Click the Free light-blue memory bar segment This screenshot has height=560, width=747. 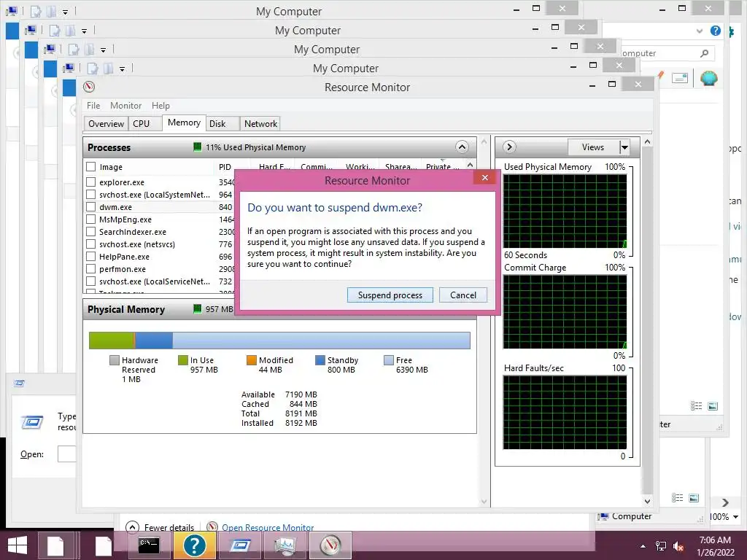(x=321, y=341)
